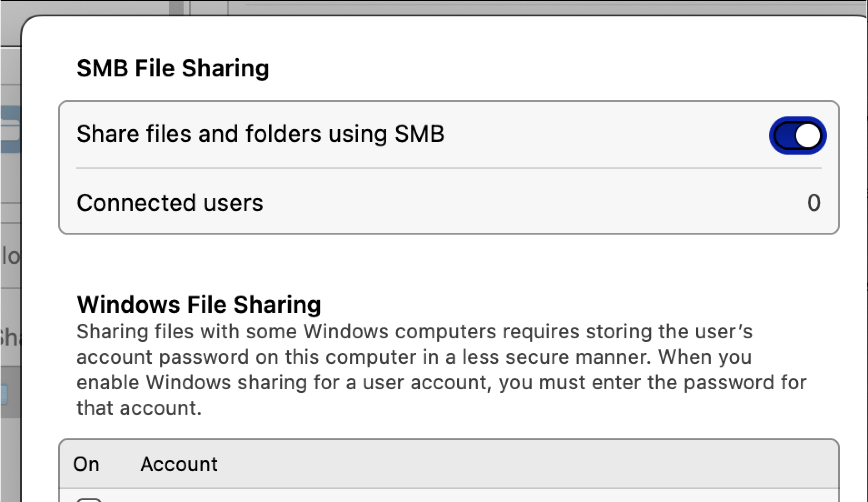Disable the Share files using SMB switch
This screenshot has height=502, width=868.
point(797,136)
